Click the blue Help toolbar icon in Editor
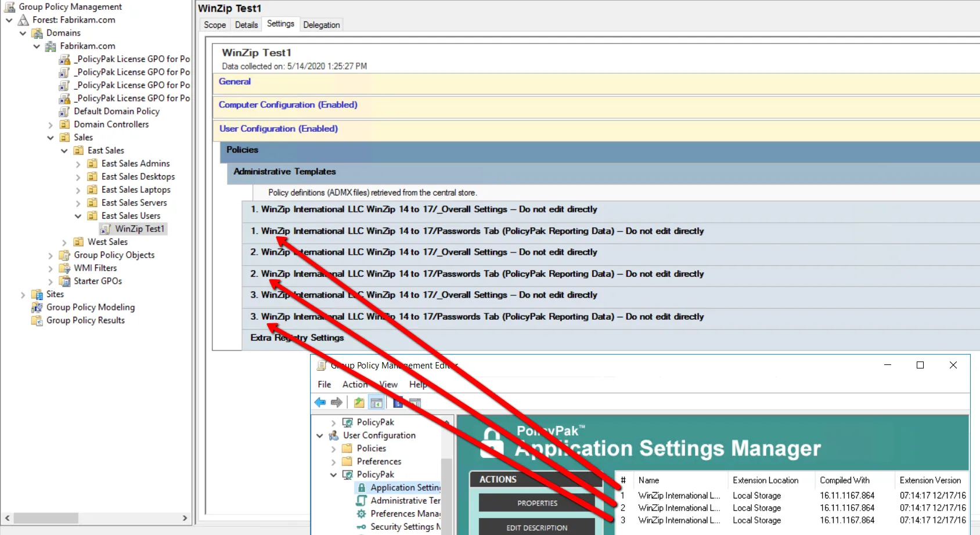980x535 pixels. pos(398,402)
